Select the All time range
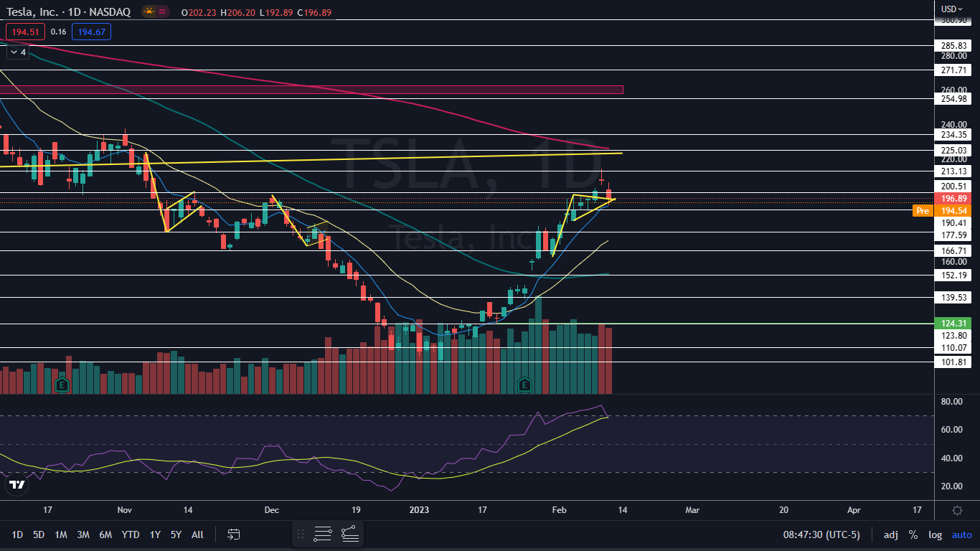The width and height of the screenshot is (980, 551). click(198, 534)
